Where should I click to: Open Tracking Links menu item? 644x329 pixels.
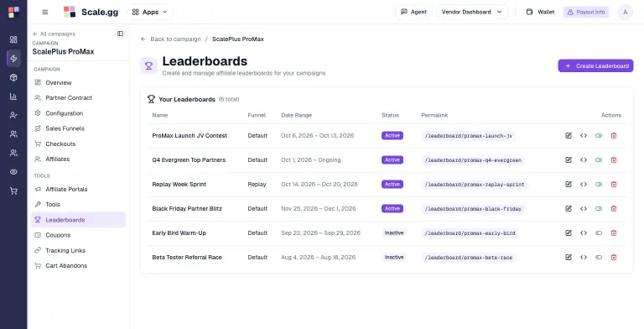(x=78, y=250)
